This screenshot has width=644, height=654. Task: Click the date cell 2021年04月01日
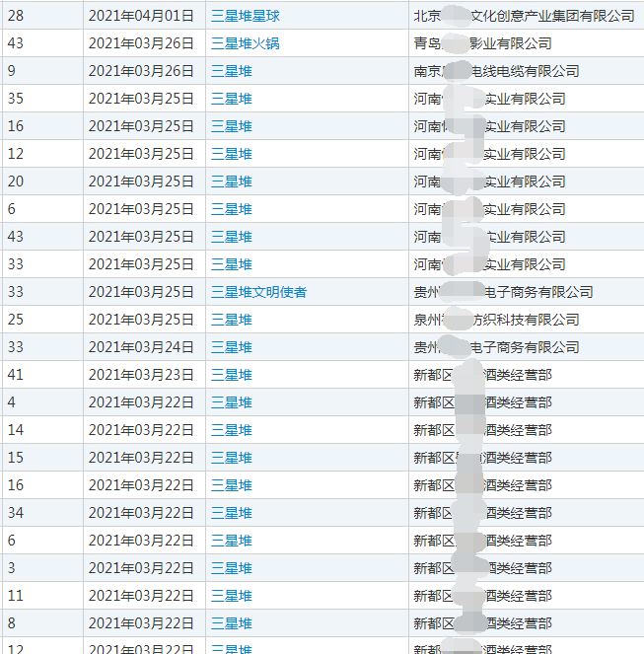point(141,16)
